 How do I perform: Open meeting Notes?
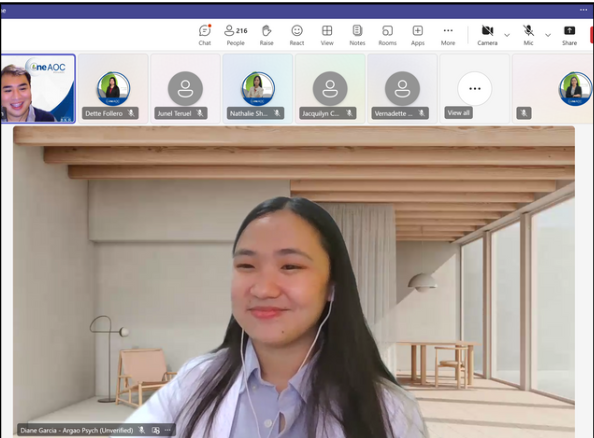coord(357,35)
